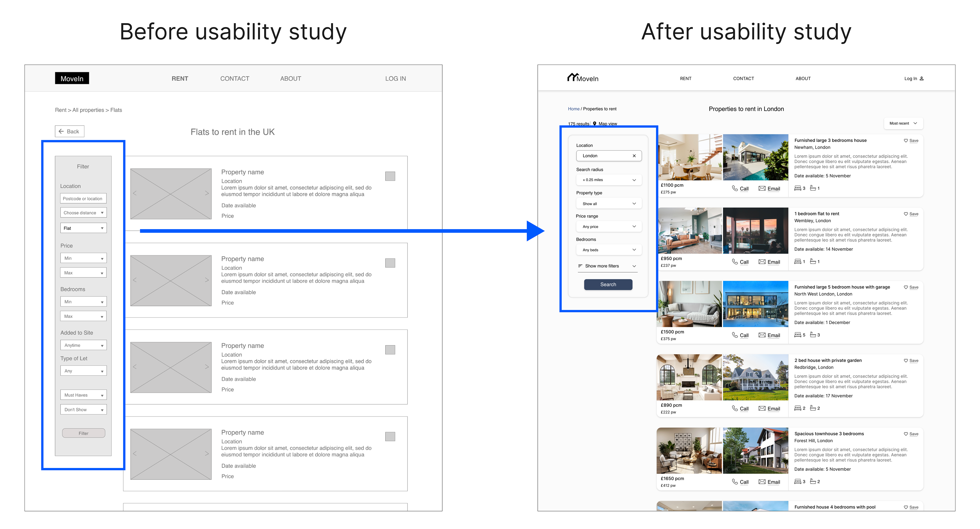Click LOG IN in the Before wireframe header
Viewport: 980px width, 529px height.
coord(395,78)
